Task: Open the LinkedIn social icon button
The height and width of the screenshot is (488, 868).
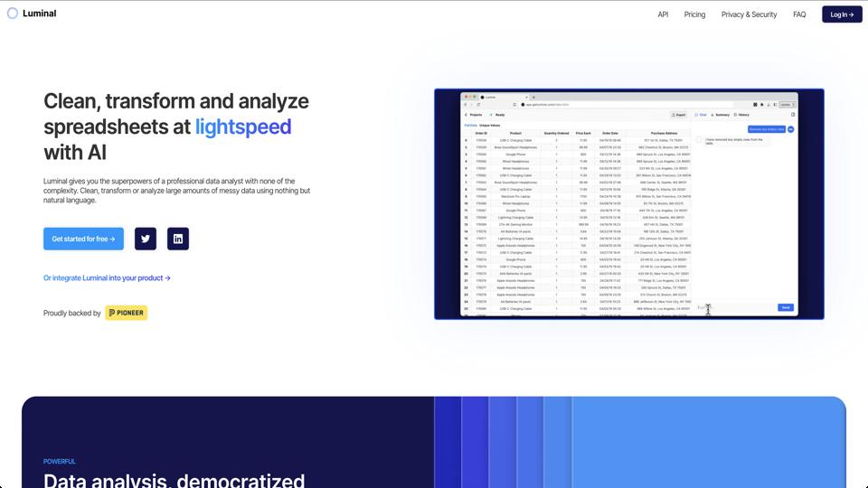Action: click(178, 239)
